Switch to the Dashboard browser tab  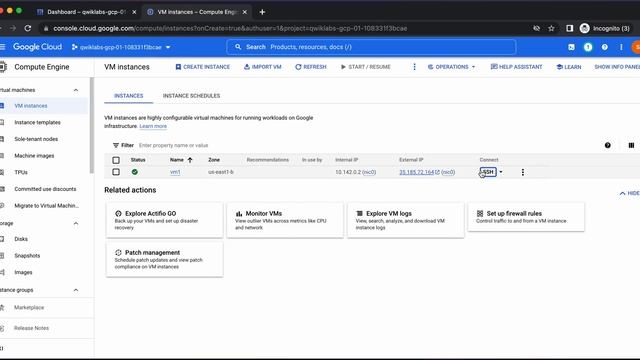click(x=86, y=12)
